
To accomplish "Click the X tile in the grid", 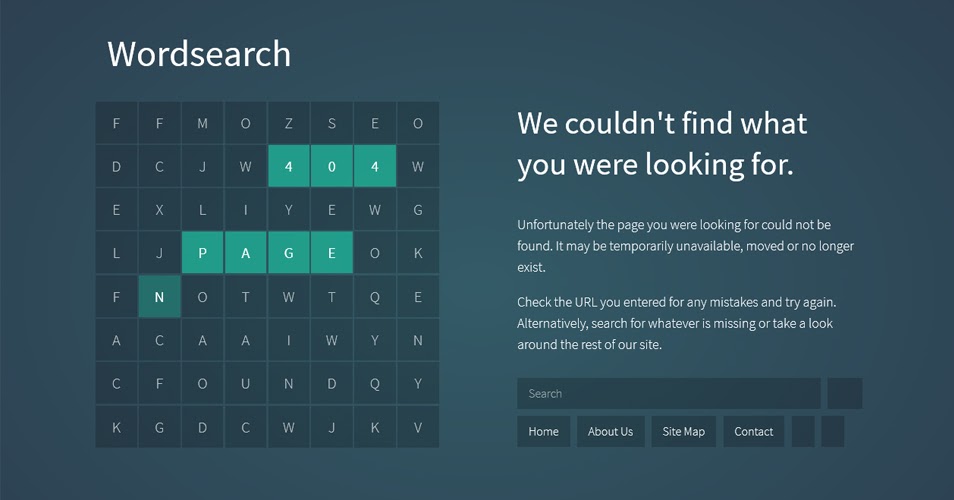I will tap(159, 209).
